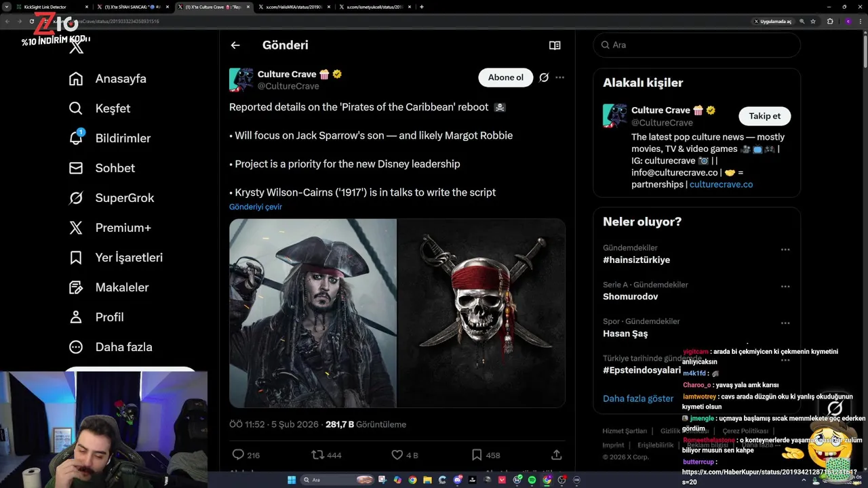Open the Shomurodov trend
868x488 pixels.
[631, 297]
